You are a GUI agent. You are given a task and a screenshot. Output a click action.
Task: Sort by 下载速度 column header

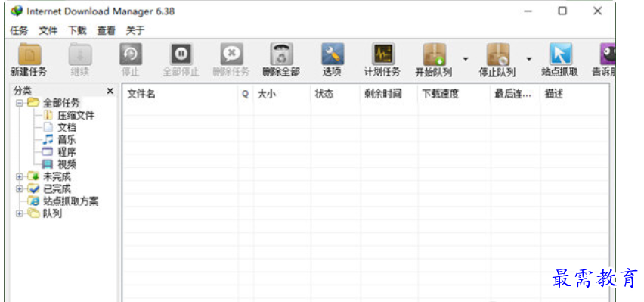tap(454, 94)
